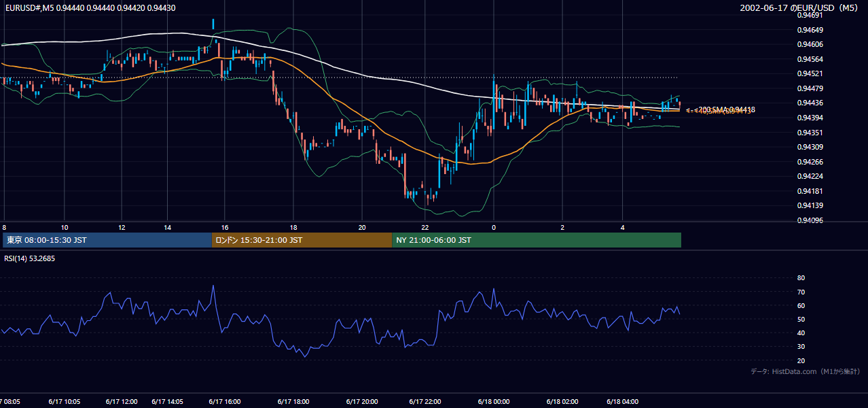Click the 6/17 16:00 bottom date label
This screenshot has width=868, height=408.
coord(225,402)
